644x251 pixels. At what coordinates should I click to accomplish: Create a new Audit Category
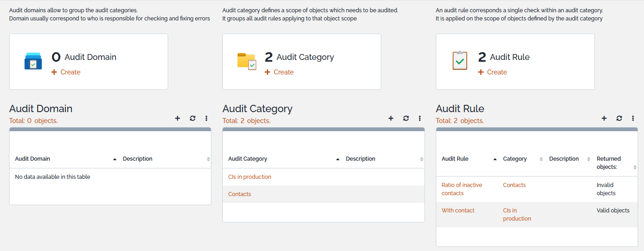[x=279, y=72]
